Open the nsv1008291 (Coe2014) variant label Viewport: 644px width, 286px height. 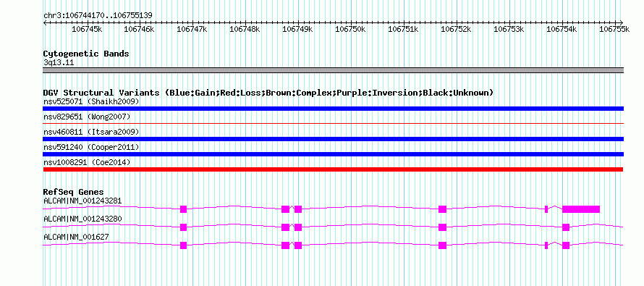click(87, 163)
